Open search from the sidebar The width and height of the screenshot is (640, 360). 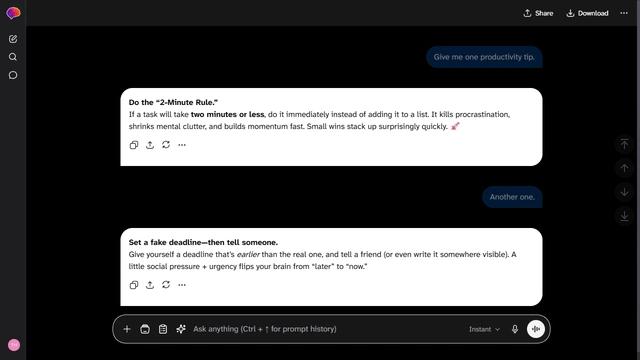[x=13, y=57]
